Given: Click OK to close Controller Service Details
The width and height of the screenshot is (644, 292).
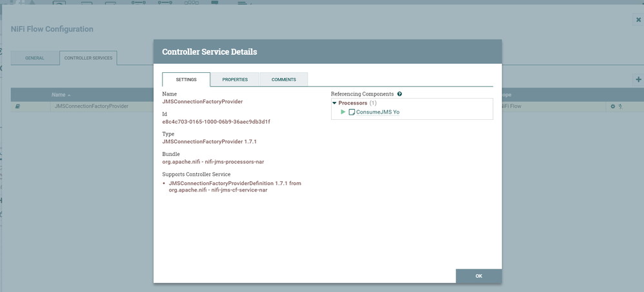Looking at the screenshot, I should (x=478, y=276).
